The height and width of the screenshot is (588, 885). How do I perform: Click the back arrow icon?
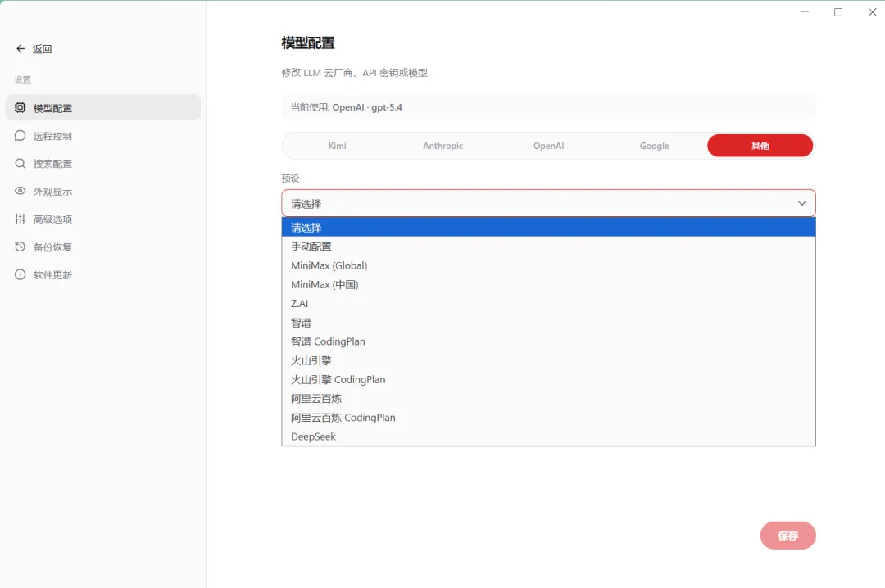20,49
